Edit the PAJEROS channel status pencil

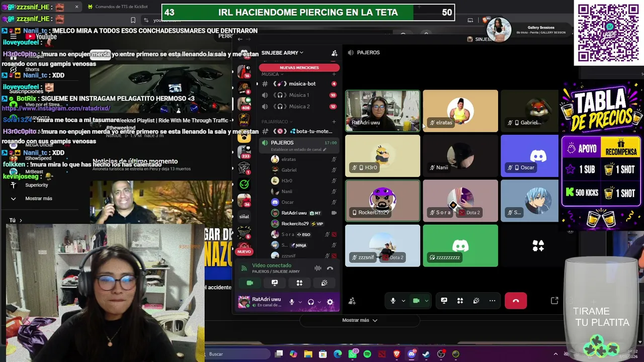tap(325, 149)
